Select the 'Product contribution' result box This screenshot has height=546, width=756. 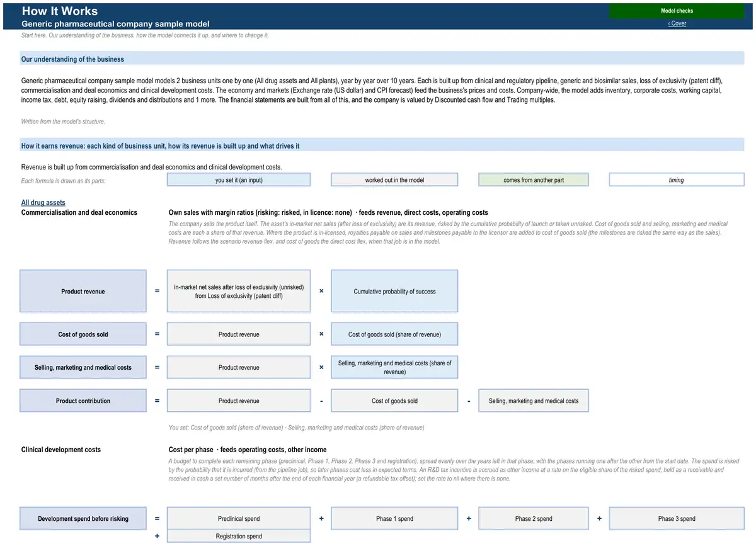pos(83,401)
